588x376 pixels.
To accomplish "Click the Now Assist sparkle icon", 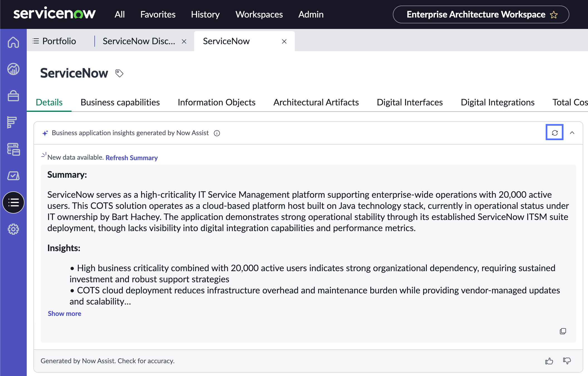I will [45, 133].
